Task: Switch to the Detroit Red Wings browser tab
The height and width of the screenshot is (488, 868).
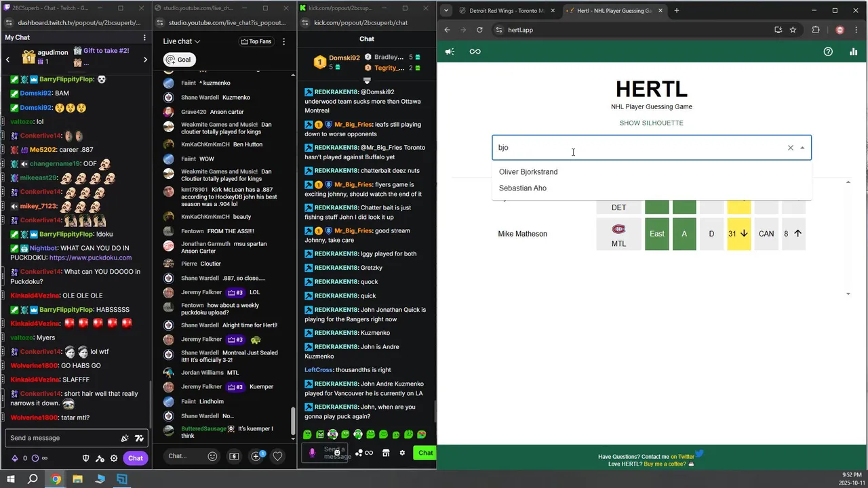Action: (x=505, y=11)
